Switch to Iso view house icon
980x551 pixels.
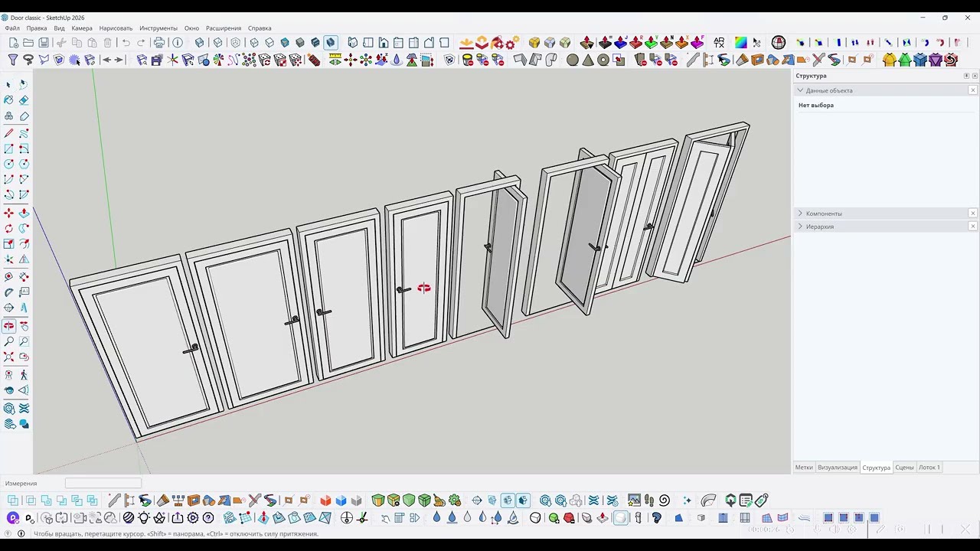click(353, 43)
